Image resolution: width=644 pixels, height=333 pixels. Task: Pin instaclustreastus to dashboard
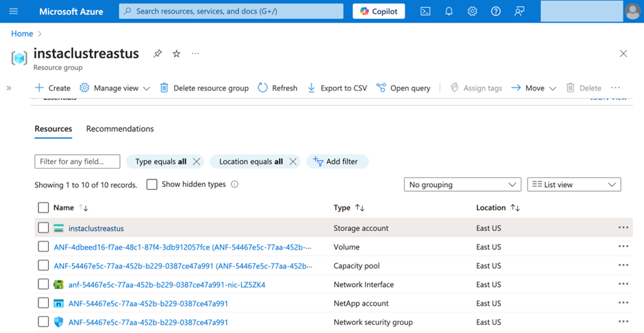(x=158, y=54)
